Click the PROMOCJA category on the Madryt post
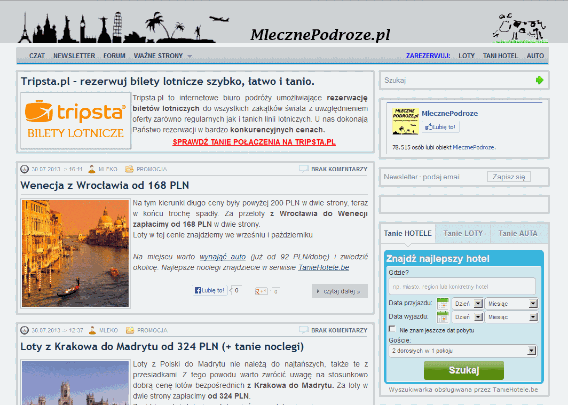 coord(152,330)
